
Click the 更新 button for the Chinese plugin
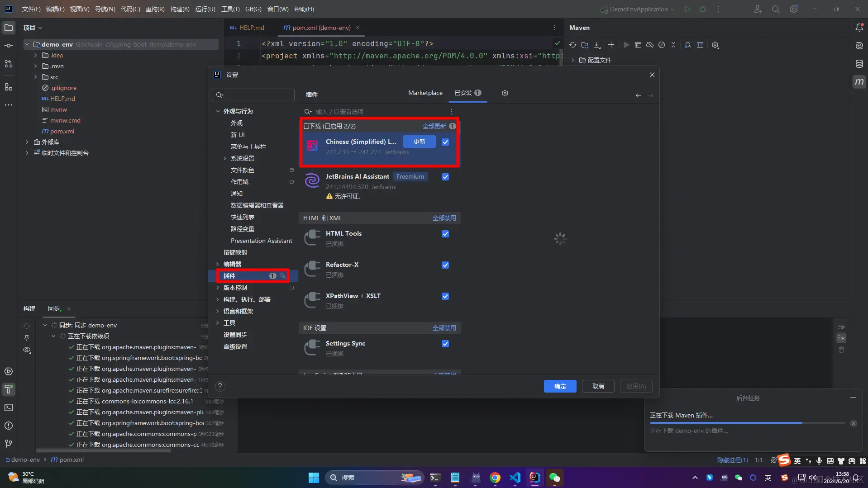point(420,142)
